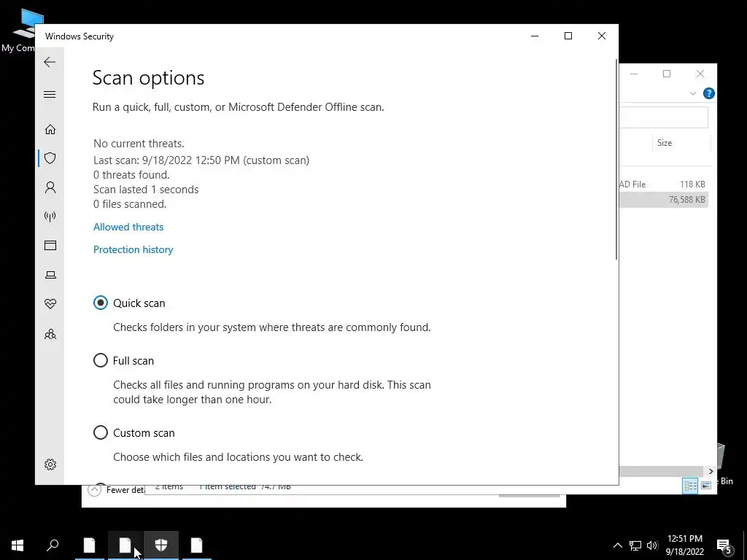747x560 pixels.
Task: Open Windows Security settings gear
Action: tap(50, 464)
